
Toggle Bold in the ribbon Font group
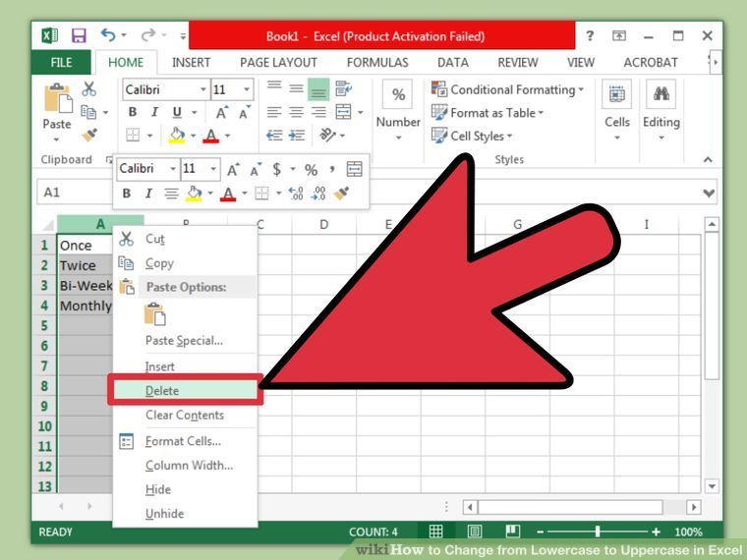click(x=133, y=112)
